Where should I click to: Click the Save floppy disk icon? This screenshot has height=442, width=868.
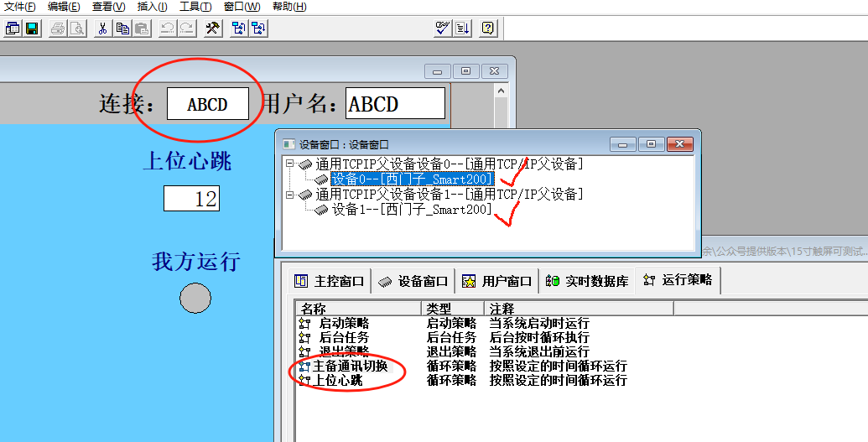click(x=32, y=29)
